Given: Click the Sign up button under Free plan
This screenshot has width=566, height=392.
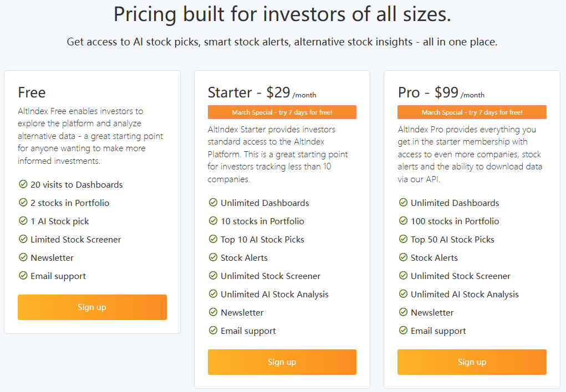Looking at the screenshot, I should click(92, 307).
